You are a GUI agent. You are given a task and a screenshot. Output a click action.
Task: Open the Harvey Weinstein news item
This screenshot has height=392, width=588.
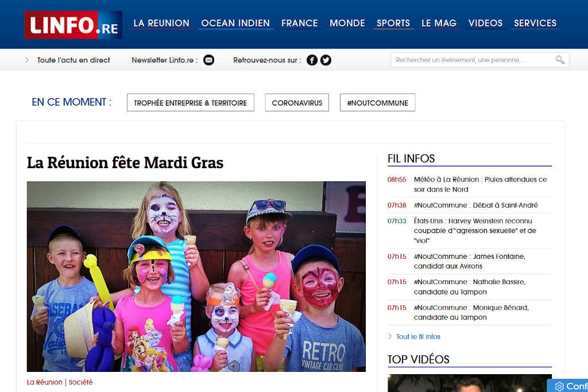click(475, 231)
